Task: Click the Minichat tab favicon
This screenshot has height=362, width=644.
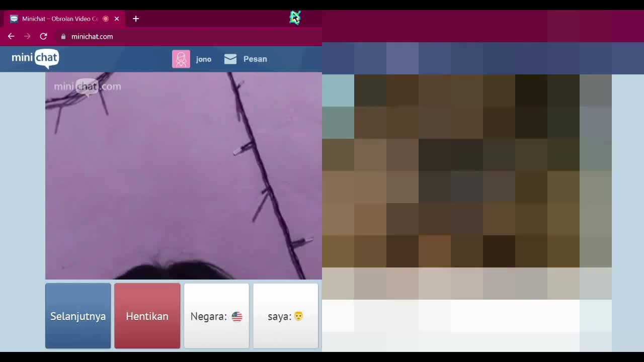Action: [14, 19]
